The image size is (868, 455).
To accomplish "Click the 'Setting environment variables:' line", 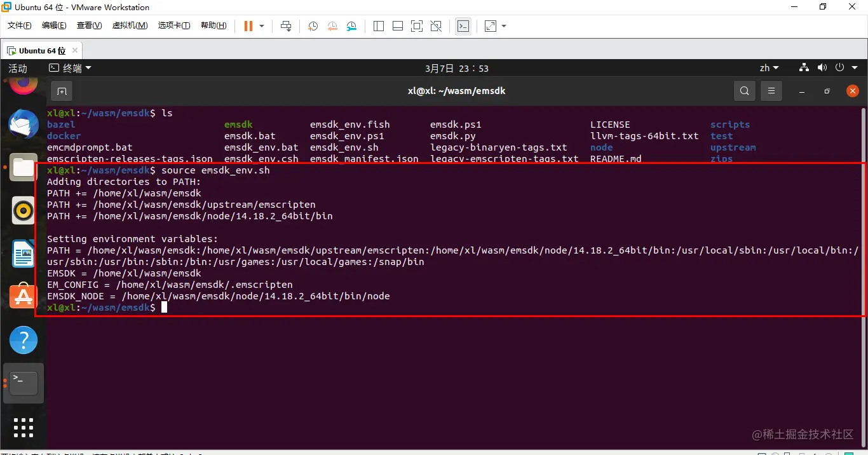I will pos(132,239).
